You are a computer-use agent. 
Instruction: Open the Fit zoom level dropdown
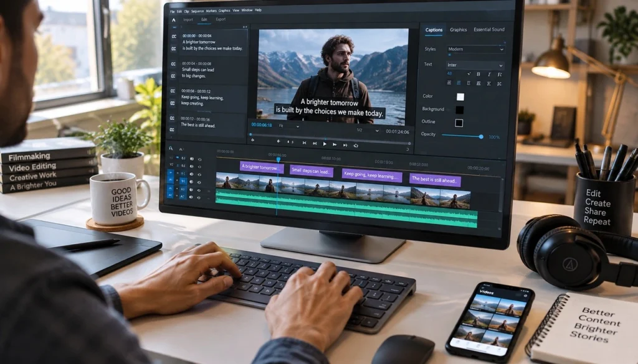289,126
